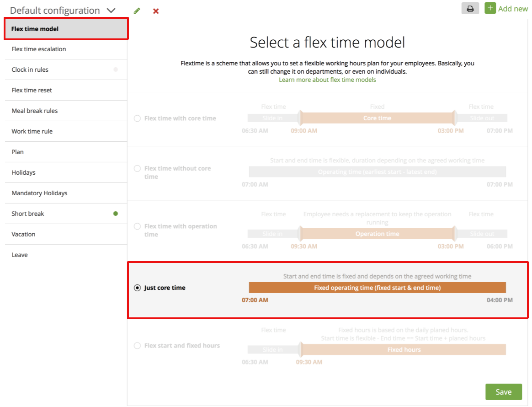Click the green status dot beside Short break

pos(117,214)
